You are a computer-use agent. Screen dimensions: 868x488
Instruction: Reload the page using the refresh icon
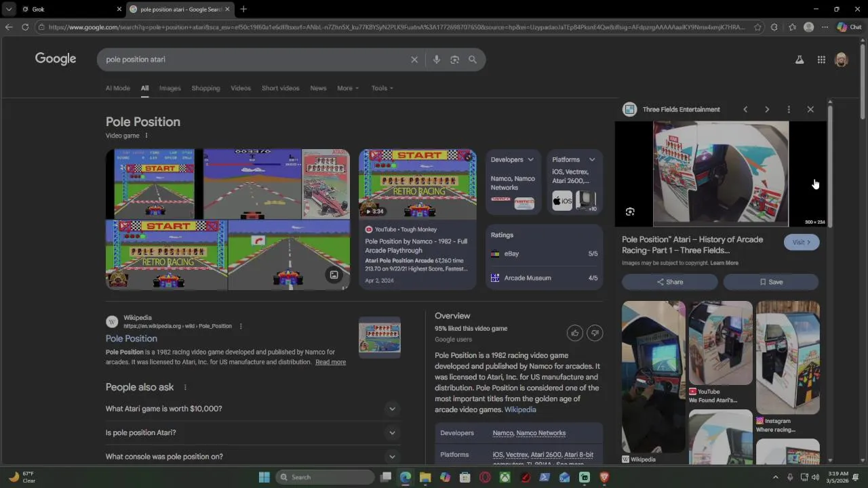click(x=25, y=27)
